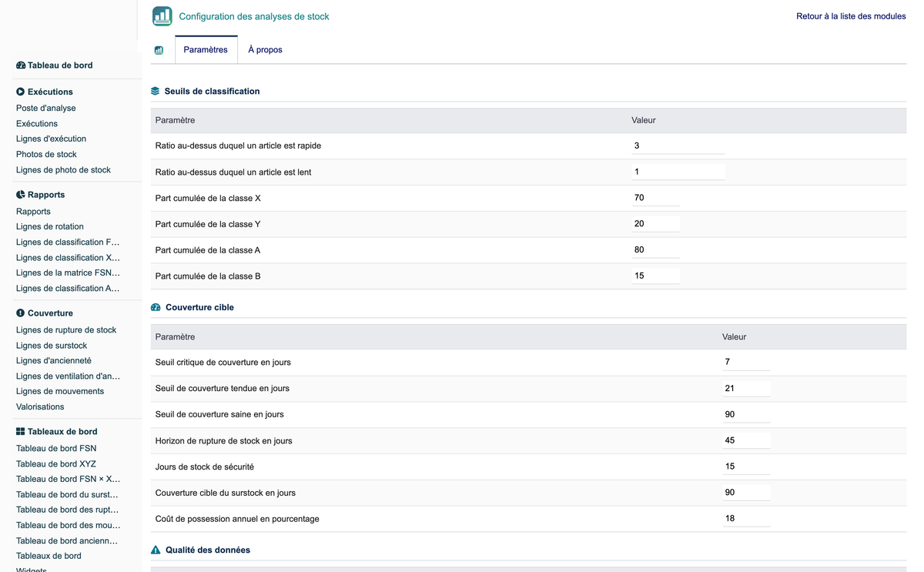
Task: Open the À propos tab
Action: click(x=265, y=50)
